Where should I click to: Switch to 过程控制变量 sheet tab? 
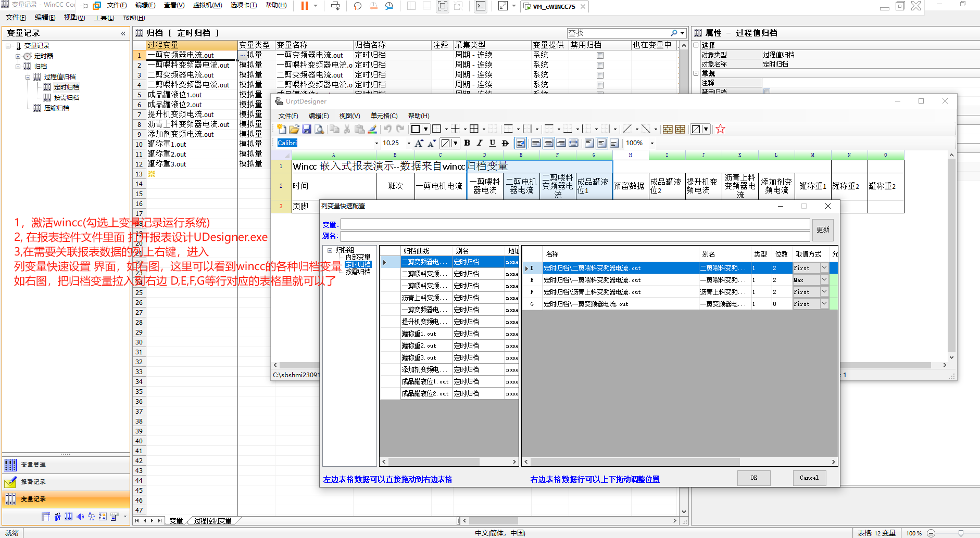tap(212, 521)
